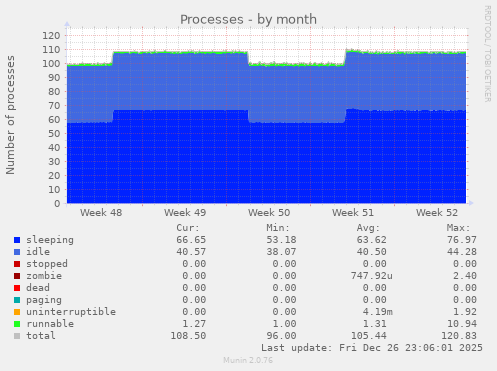Click the 'dead' legend label
This screenshot has height=371, width=497.
coord(38,288)
